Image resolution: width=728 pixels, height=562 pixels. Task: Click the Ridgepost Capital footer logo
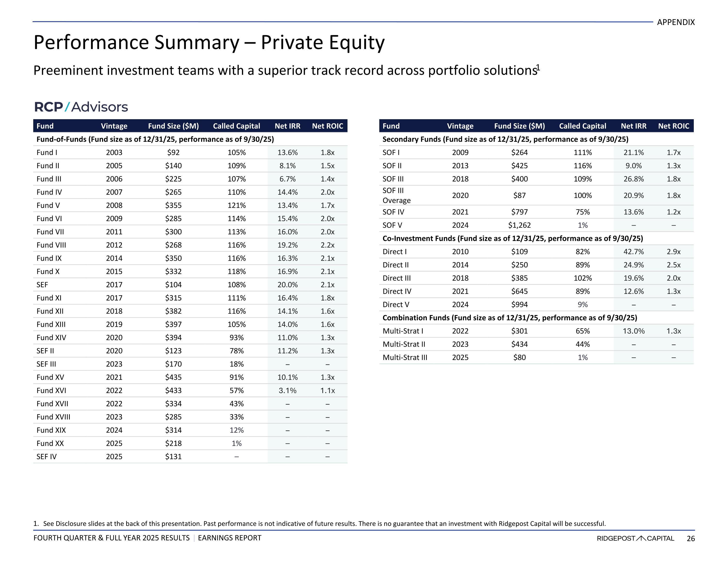635,538
